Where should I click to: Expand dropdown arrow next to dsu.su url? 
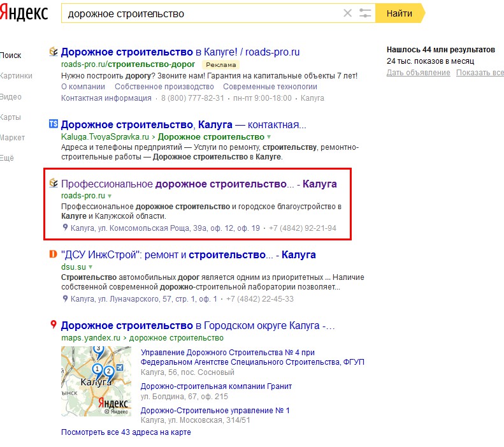click(x=90, y=267)
